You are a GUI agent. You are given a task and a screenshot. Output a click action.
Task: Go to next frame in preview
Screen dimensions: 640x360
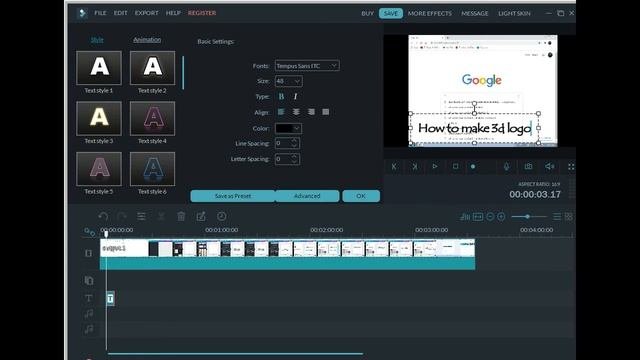click(415, 167)
